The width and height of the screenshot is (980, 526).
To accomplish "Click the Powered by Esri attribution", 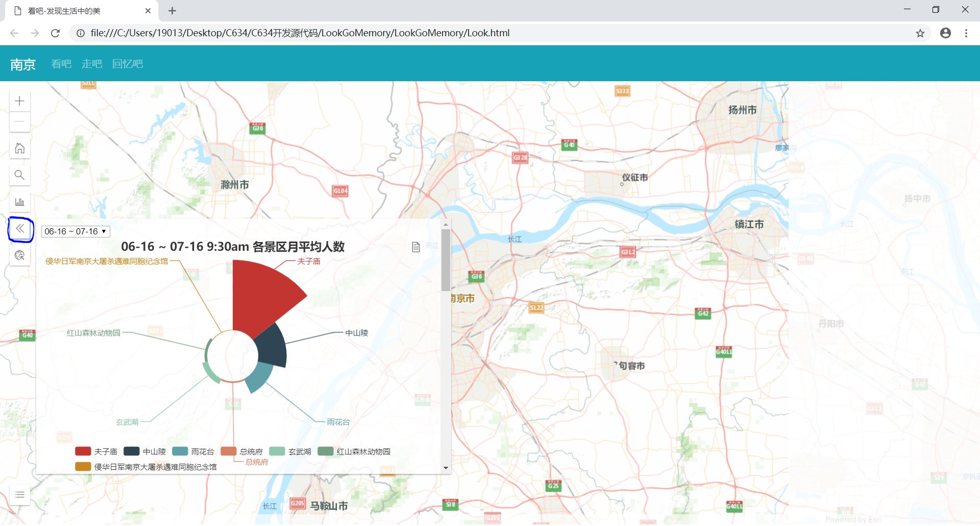I will tap(853, 519).
